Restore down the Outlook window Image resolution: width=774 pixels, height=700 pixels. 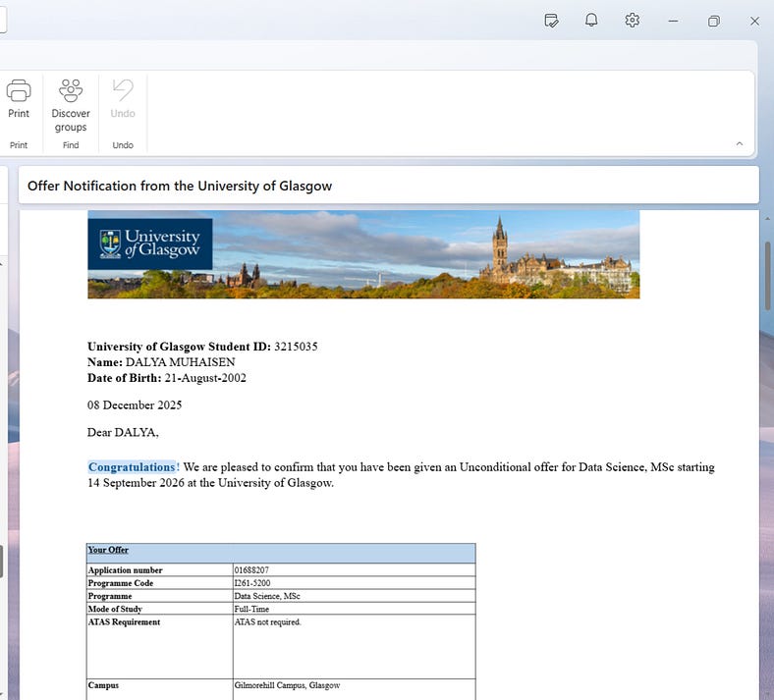[714, 21]
